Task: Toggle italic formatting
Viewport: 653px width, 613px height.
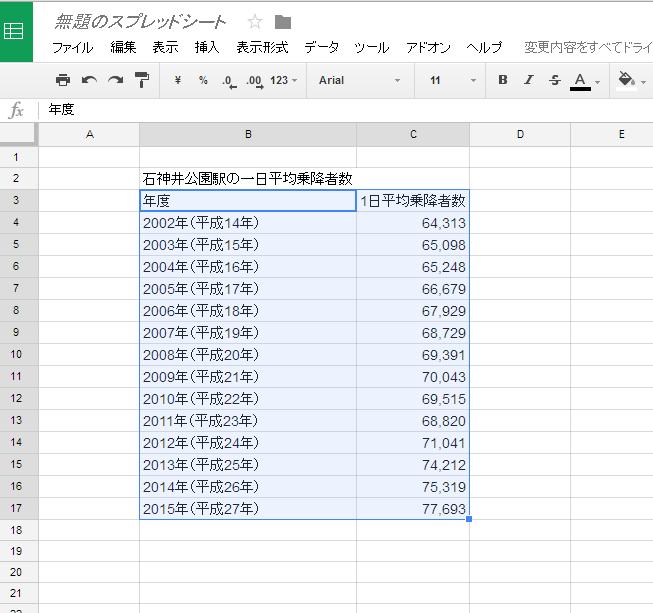Action: click(529, 80)
